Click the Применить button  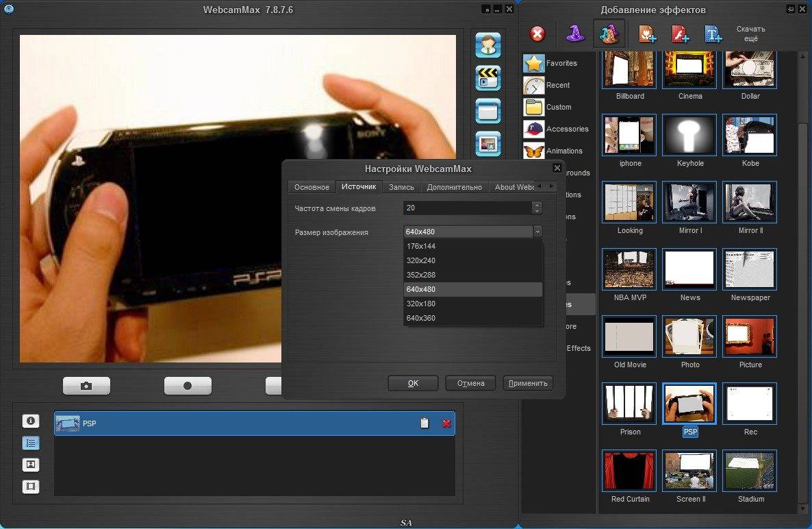click(x=528, y=384)
